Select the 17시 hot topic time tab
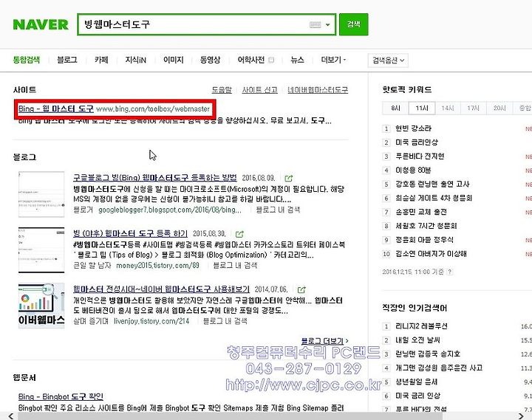 coord(474,108)
